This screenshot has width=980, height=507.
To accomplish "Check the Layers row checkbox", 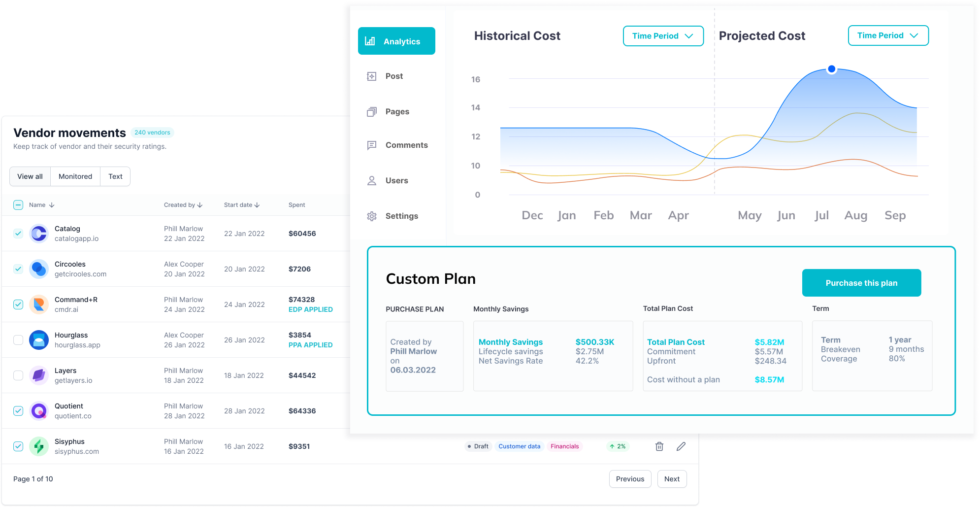I will 18,375.
